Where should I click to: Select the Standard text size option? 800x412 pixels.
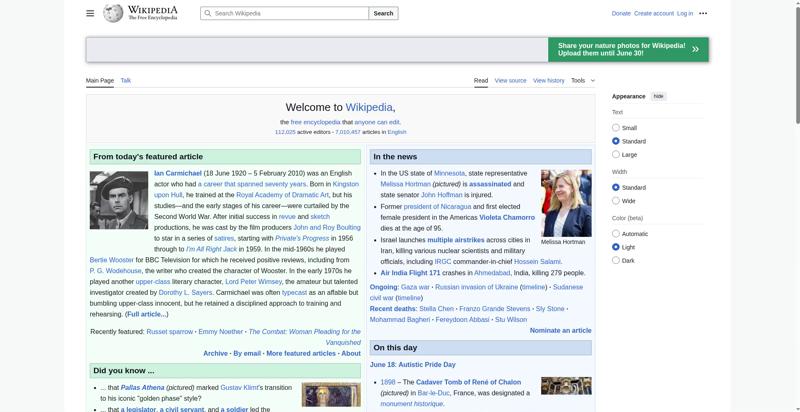tap(616, 141)
